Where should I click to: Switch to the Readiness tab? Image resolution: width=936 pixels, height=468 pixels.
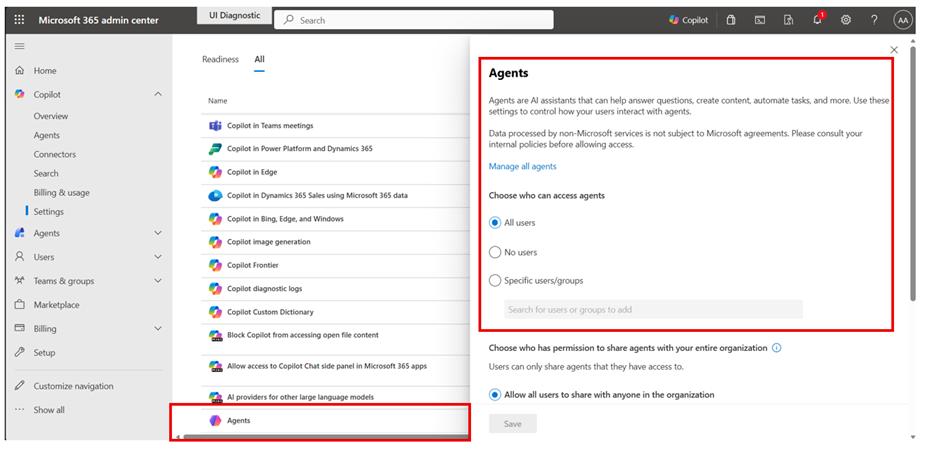click(x=220, y=59)
